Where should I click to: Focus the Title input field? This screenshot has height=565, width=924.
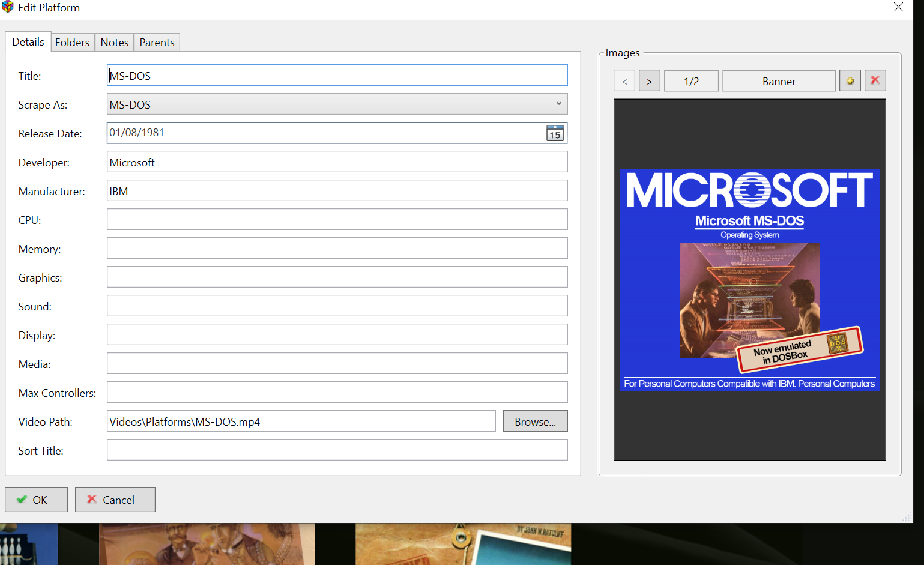tap(337, 75)
